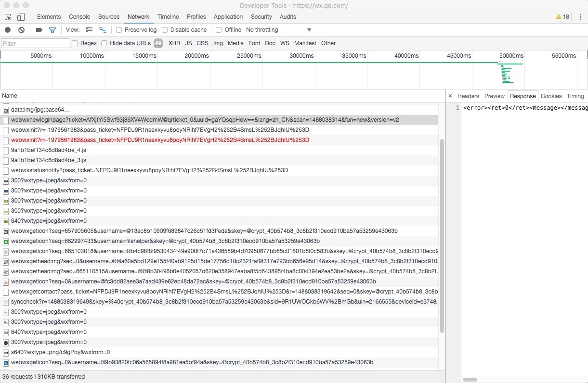Enable the Disable cache checkbox

[x=165, y=30]
